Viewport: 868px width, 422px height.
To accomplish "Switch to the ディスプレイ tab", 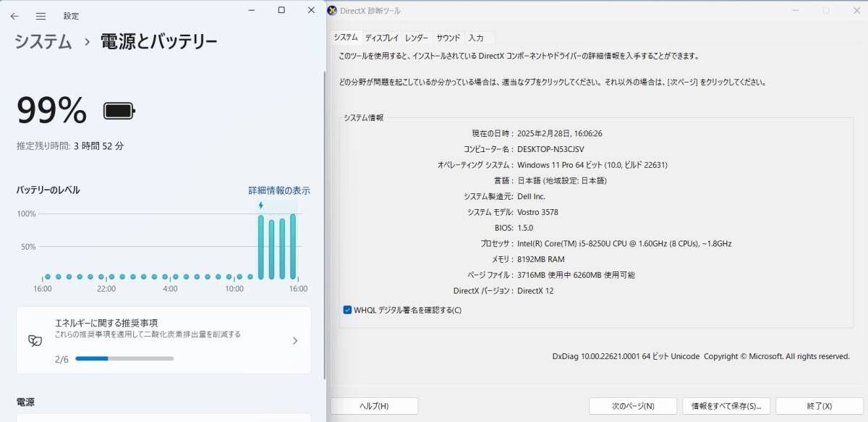I will (x=382, y=38).
